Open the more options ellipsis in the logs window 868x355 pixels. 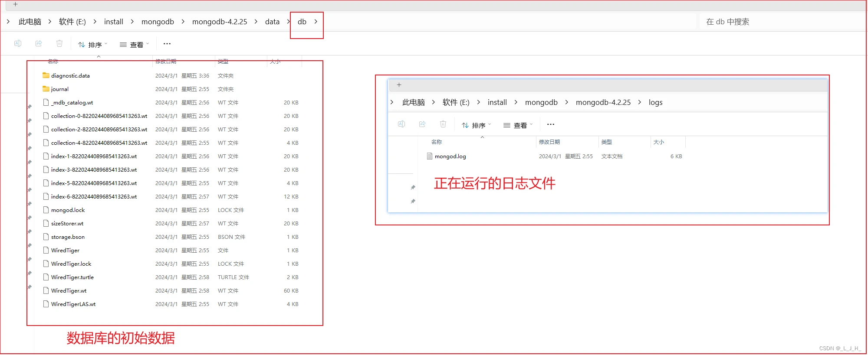pos(551,124)
